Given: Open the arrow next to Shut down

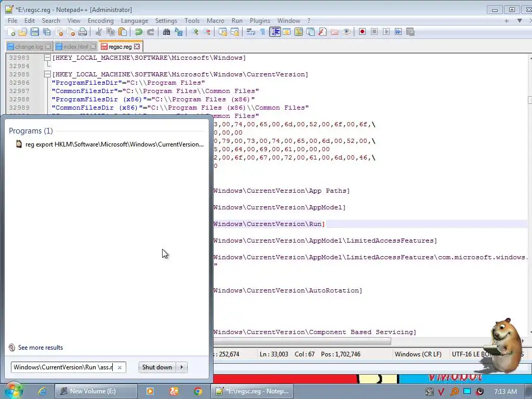Looking at the screenshot, I should coord(181,367).
